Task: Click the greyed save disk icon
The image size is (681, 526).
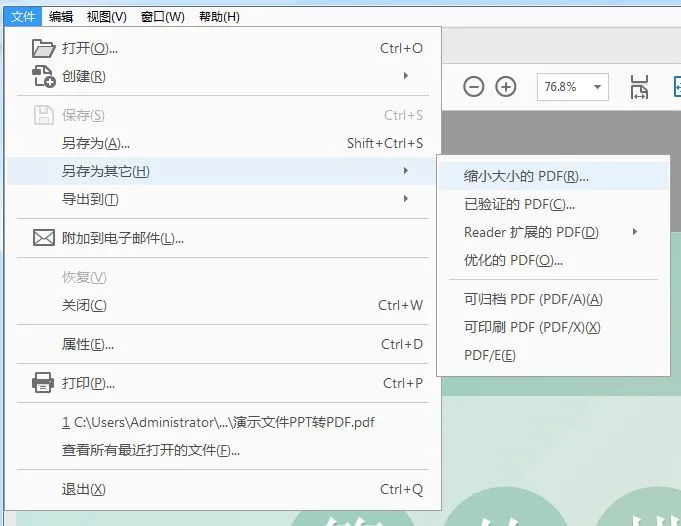Action: coord(43,115)
